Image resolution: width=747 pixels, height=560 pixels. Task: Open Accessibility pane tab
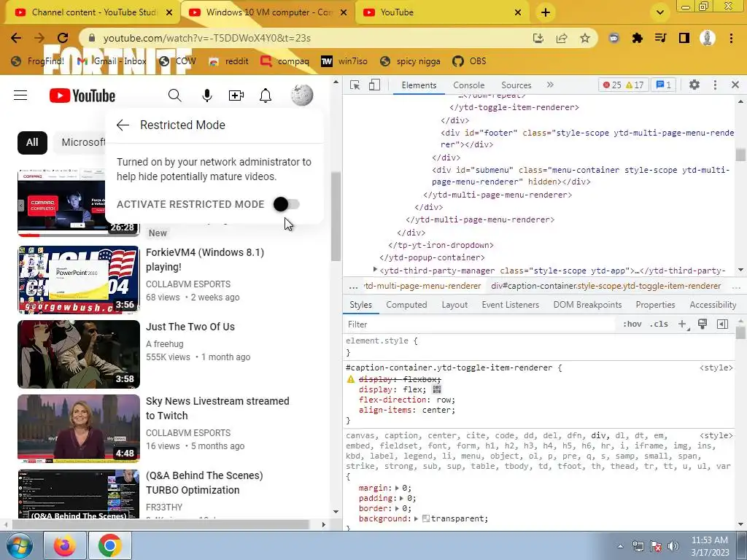(x=713, y=305)
